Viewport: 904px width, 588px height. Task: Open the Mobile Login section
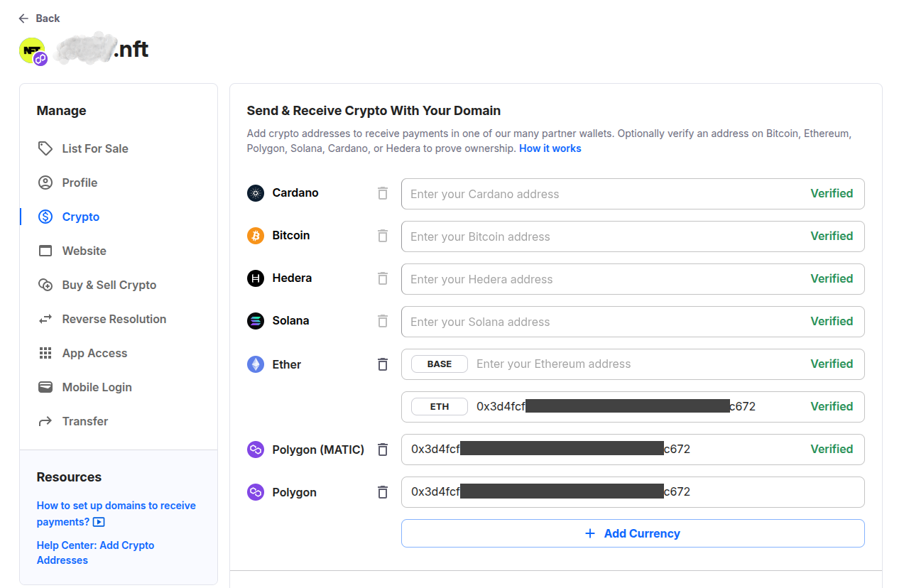pos(97,387)
